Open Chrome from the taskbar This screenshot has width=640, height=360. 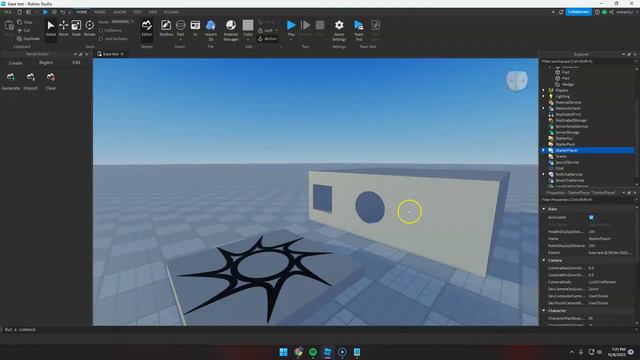[298, 352]
